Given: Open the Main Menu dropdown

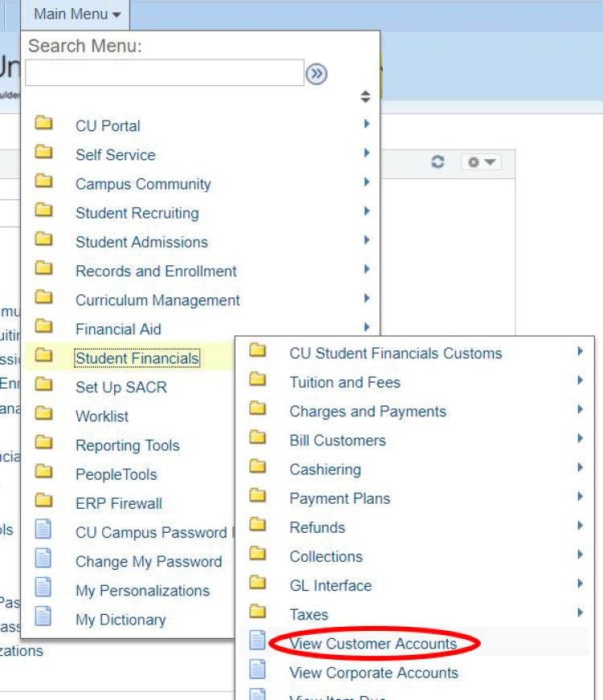Looking at the screenshot, I should coord(76,14).
